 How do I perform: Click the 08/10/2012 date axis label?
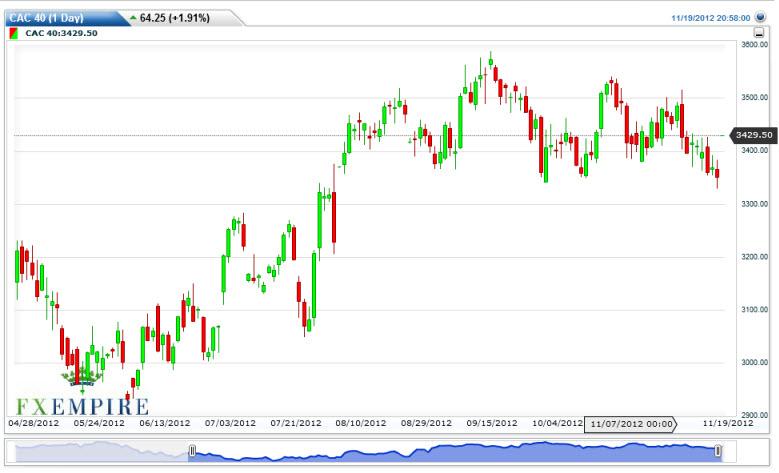point(361,423)
